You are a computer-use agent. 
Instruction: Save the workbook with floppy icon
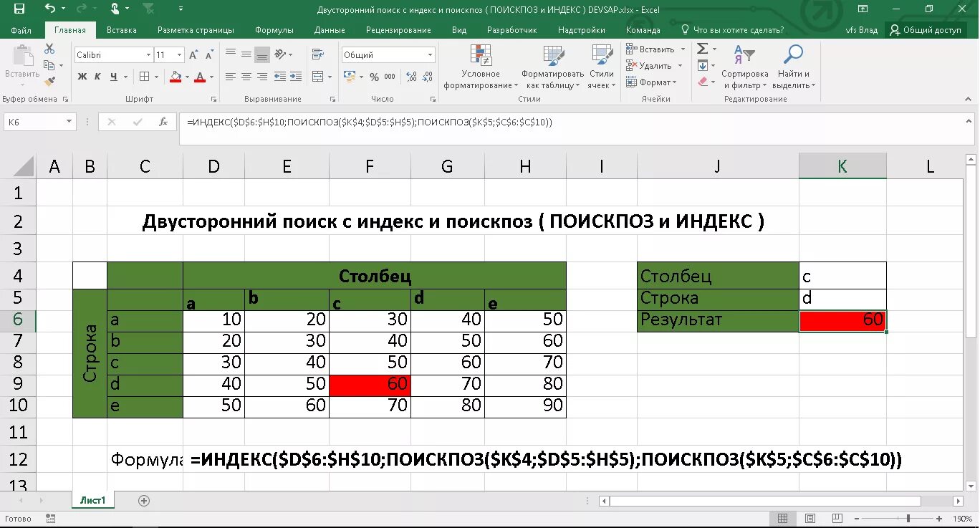pyautogui.click(x=19, y=9)
